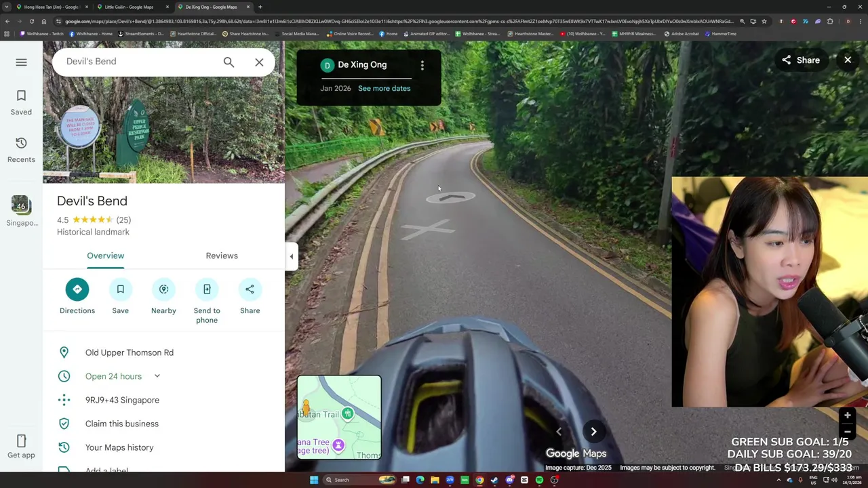Open StreamElements bookmark
The height and width of the screenshot is (488, 868).
[x=140, y=34]
